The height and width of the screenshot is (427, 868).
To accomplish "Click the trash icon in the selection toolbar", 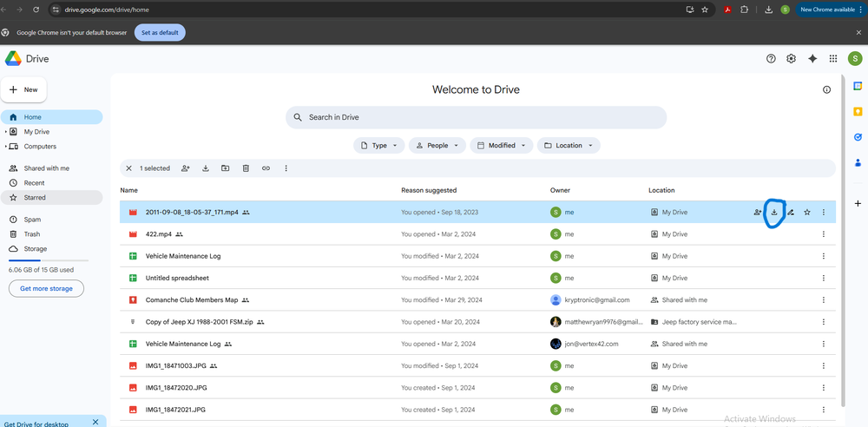I will point(246,168).
